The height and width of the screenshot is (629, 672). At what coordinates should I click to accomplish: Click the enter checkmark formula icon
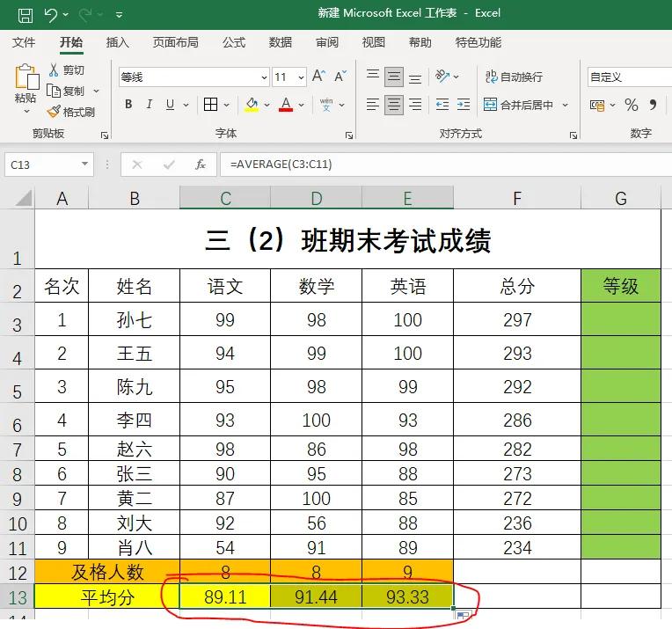click(169, 165)
